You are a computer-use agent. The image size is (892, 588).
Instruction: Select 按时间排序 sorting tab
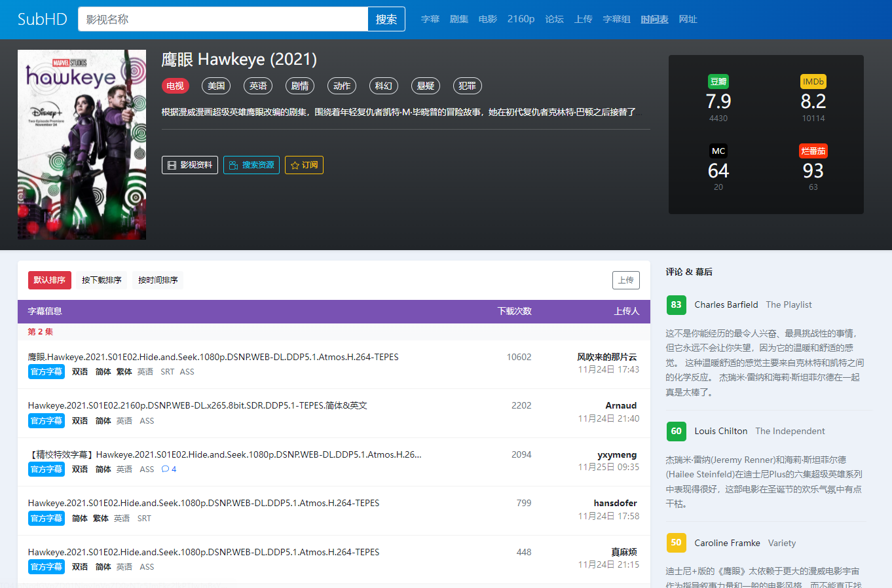coord(158,280)
